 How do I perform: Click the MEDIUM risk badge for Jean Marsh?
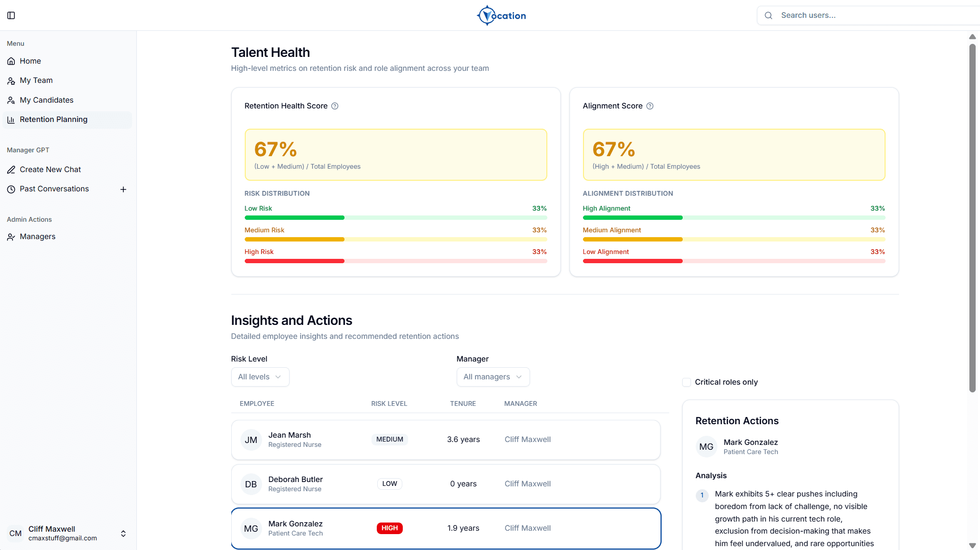[x=390, y=440]
